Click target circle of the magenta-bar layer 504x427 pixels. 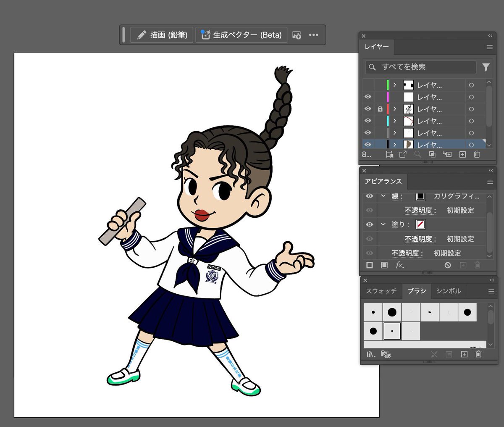tap(471, 97)
